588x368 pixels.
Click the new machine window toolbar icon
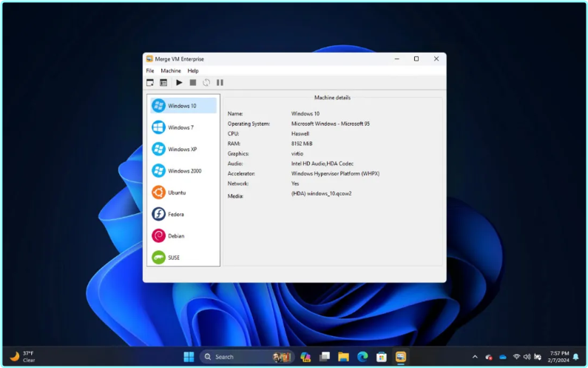pos(150,83)
